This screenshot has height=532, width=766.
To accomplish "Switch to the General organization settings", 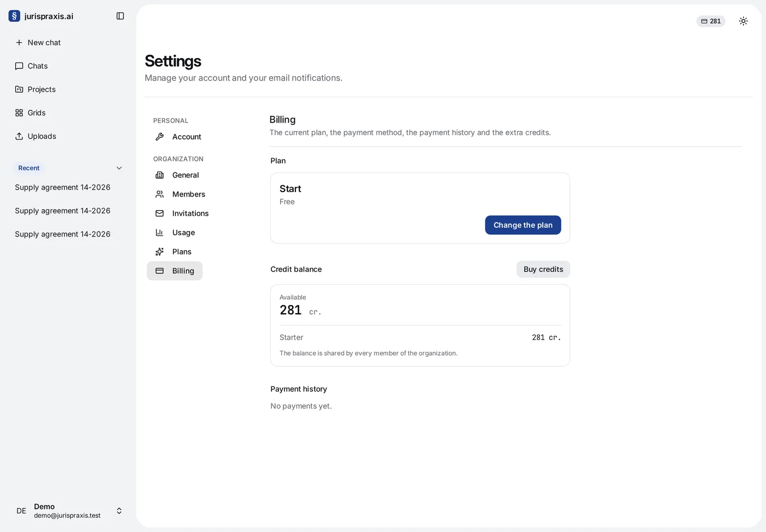I will (177, 175).
